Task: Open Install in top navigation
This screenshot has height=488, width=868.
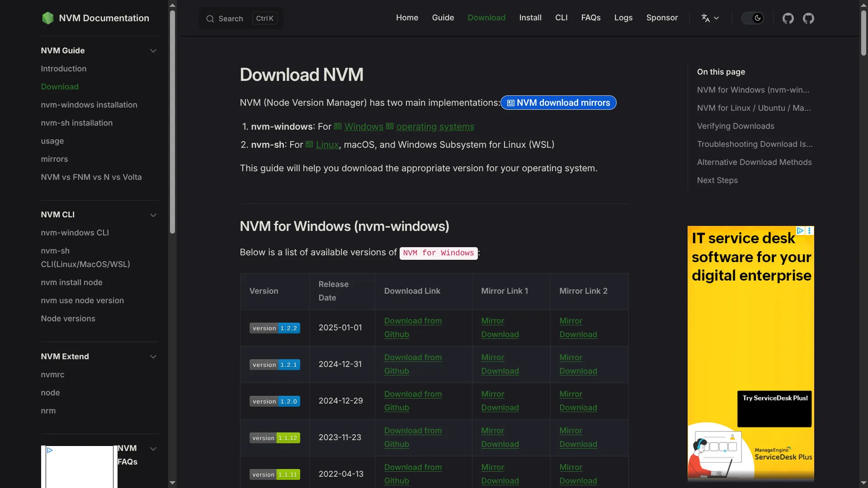Action: (x=530, y=18)
